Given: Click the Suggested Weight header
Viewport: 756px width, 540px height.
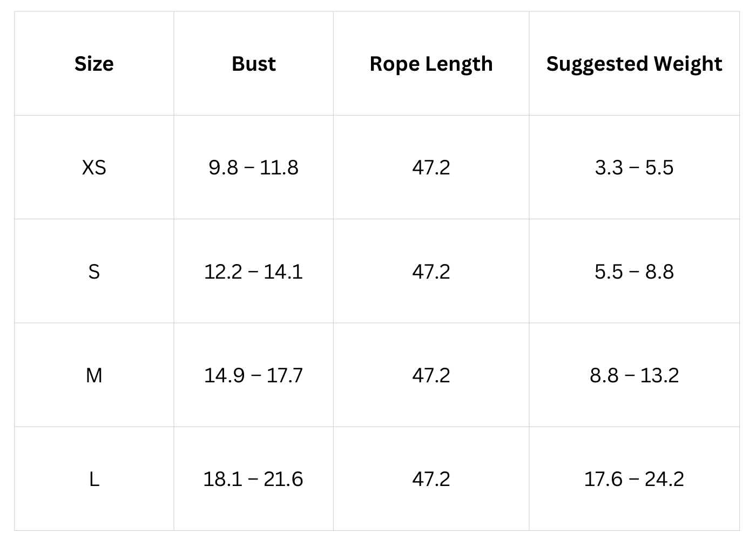Looking at the screenshot, I should click(634, 64).
